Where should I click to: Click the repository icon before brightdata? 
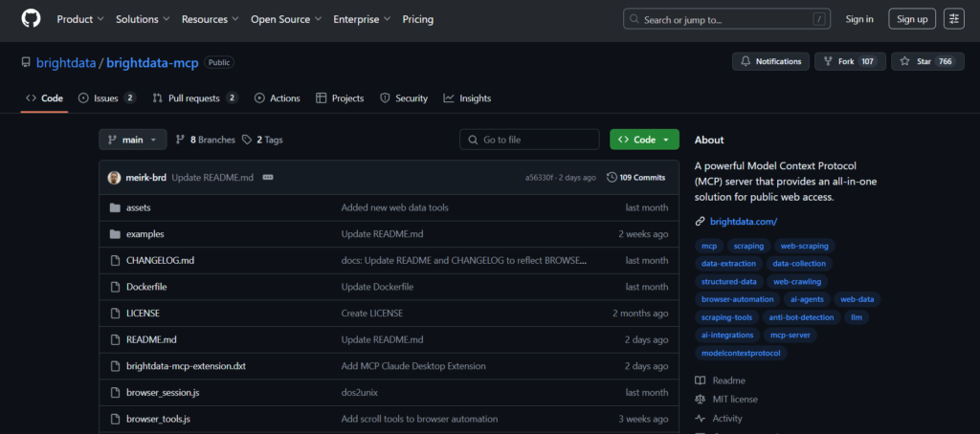pyautogui.click(x=26, y=62)
